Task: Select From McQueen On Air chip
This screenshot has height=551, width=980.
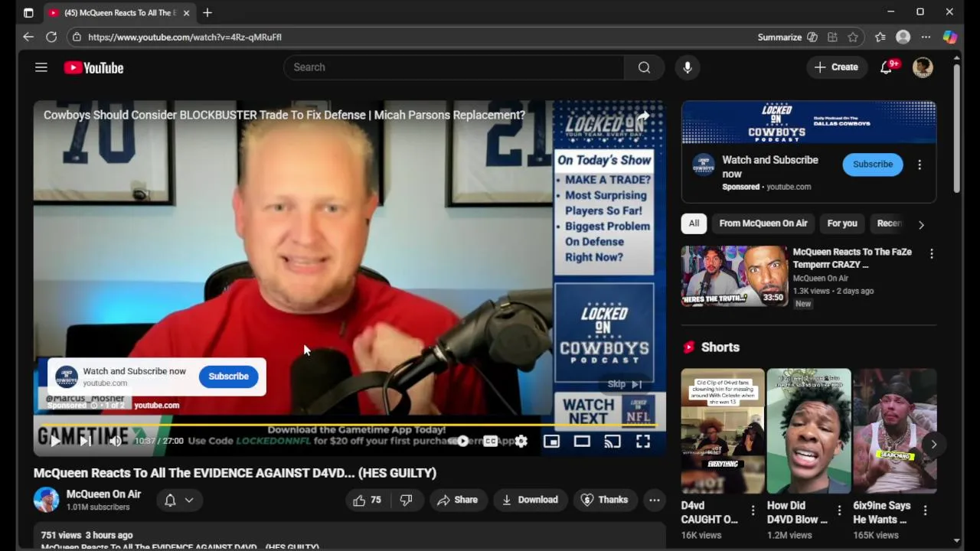Action: click(763, 223)
